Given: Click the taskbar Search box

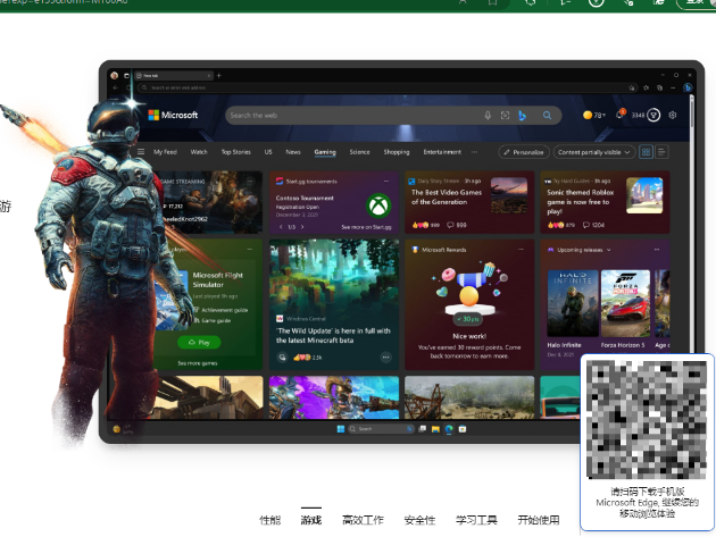Looking at the screenshot, I should pyautogui.click(x=381, y=429).
